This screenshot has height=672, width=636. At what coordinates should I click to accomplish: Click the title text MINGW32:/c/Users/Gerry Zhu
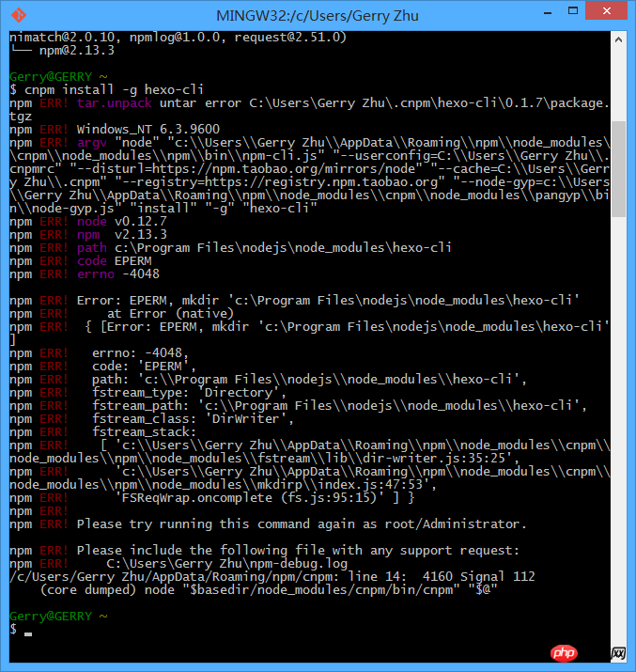[x=318, y=16]
